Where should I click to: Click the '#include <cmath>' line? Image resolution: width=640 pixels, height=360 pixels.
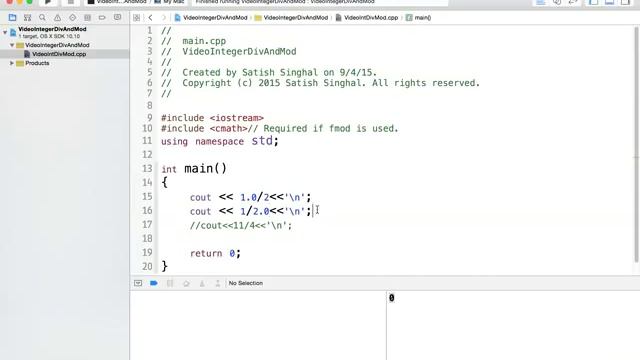pyautogui.click(x=280, y=129)
